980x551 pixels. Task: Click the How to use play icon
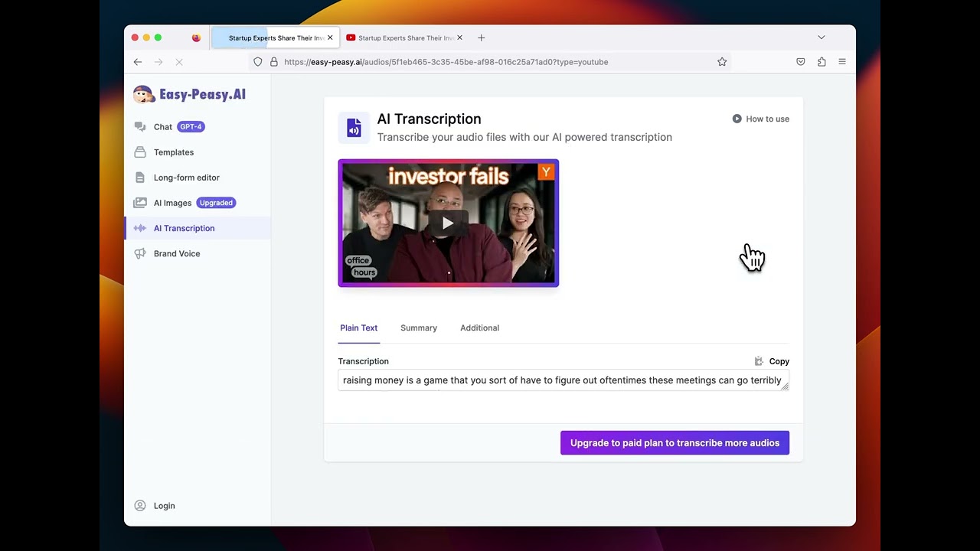pos(737,119)
